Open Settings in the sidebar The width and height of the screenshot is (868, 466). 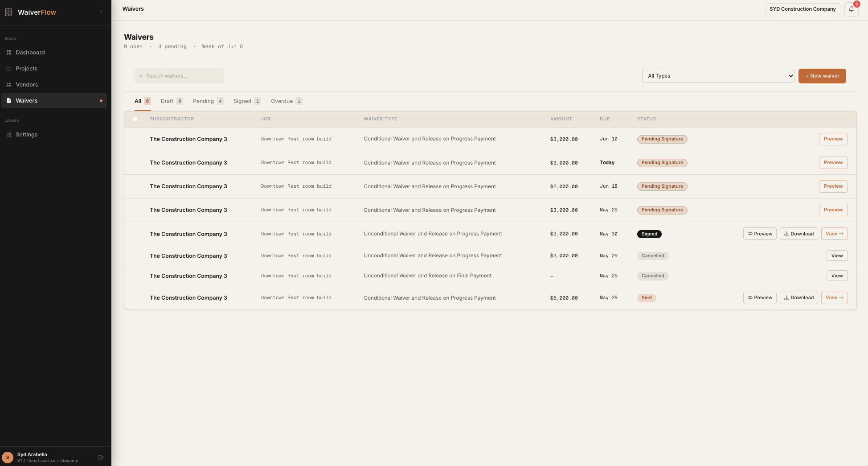(x=54, y=135)
